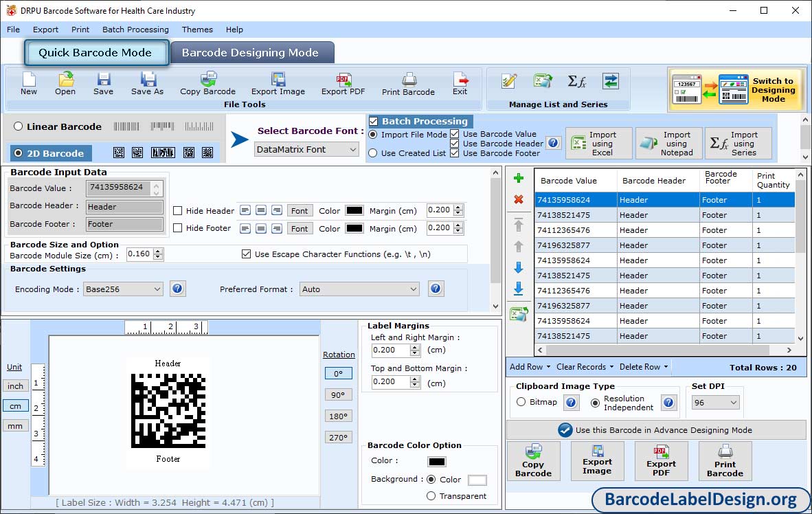The width and height of the screenshot is (812, 514).
Task: Click left align icon for header
Action: (x=245, y=210)
